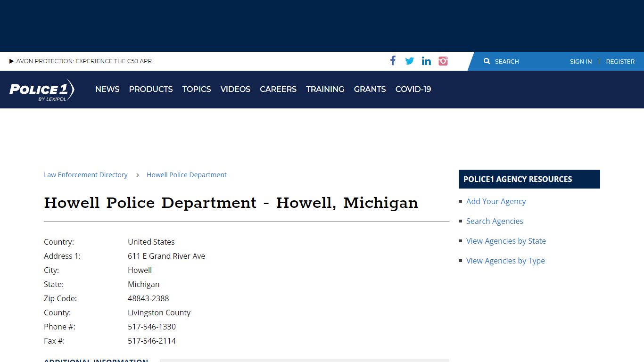Click the breadcrumb chevron separator
Viewport: 644px width, 362px height.
tap(138, 175)
